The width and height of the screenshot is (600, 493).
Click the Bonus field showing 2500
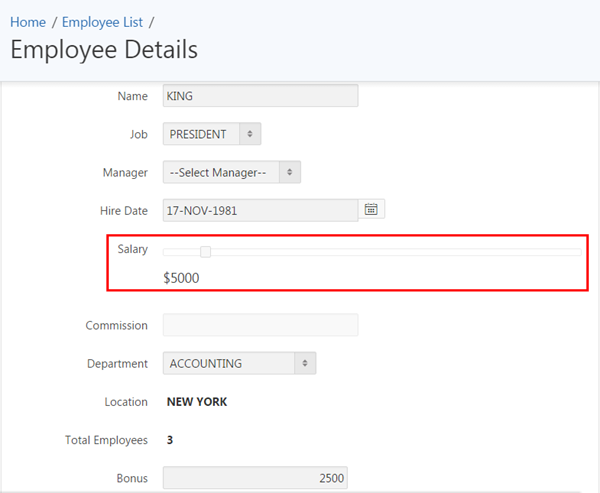(x=254, y=479)
